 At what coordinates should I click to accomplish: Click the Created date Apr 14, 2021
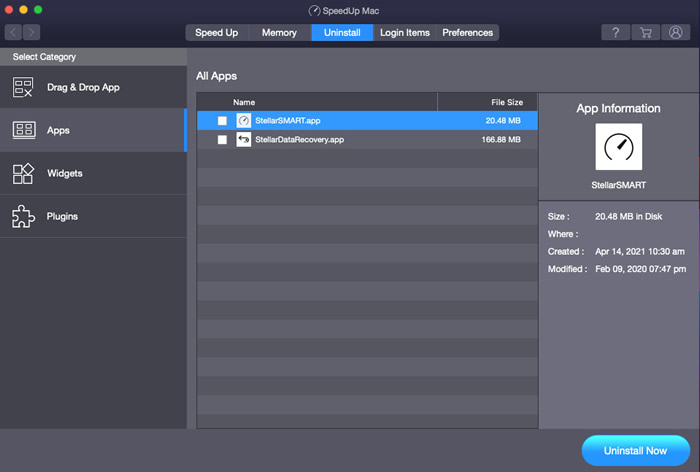click(640, 251)
